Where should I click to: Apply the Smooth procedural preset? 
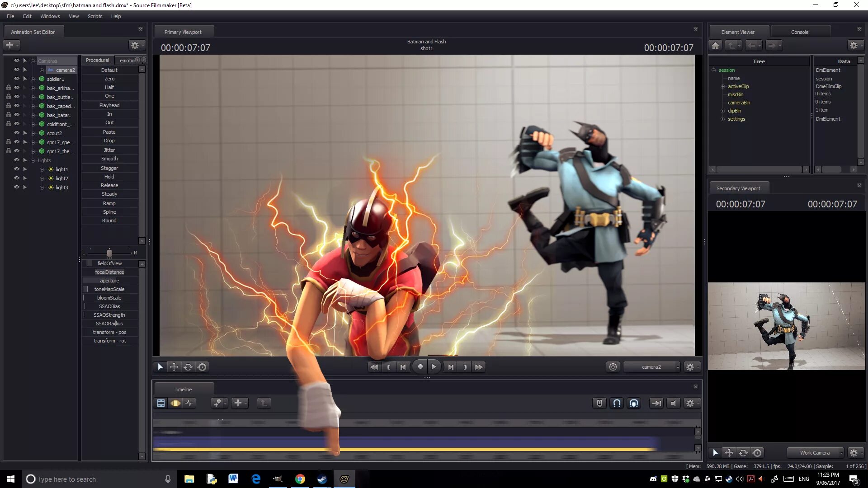coord(109,159)
